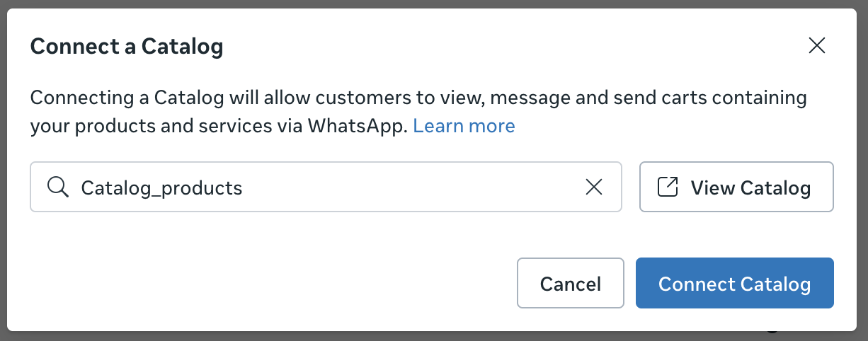Dismiss the dialog using the top-right X
This screenshot has height=341, width=868.
coord(817,46)
